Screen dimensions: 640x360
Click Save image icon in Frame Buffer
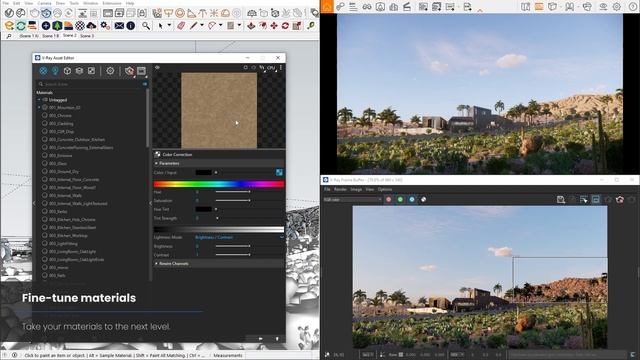point(560,200)
